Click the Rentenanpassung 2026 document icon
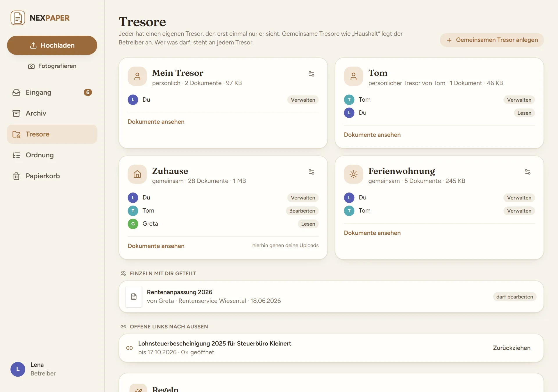 [x=134, y=296]
